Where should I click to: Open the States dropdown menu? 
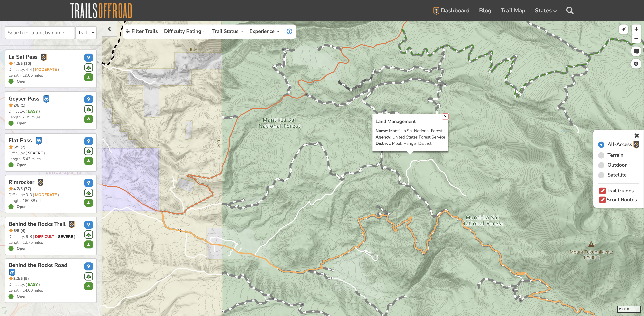(546, 11)
